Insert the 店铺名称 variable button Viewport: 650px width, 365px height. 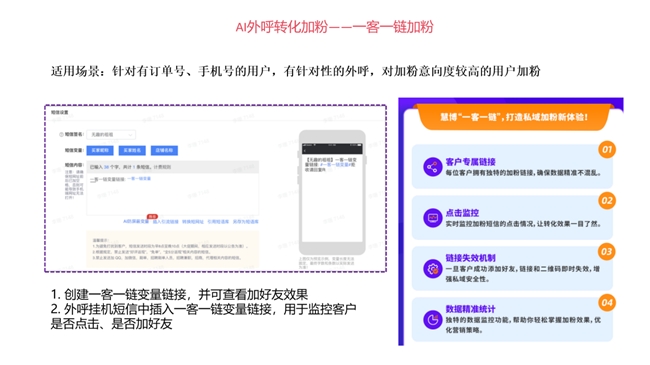pos(164,150)
